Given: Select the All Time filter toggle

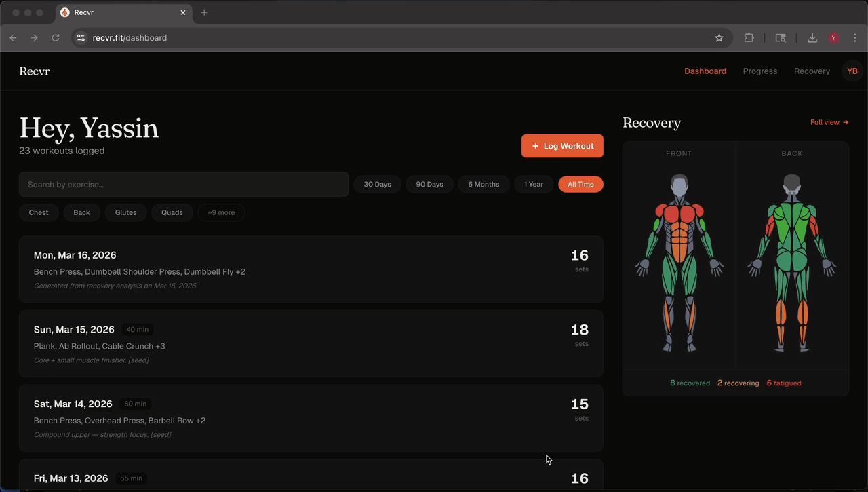Looking at the screenshot, I should [580, 184].
